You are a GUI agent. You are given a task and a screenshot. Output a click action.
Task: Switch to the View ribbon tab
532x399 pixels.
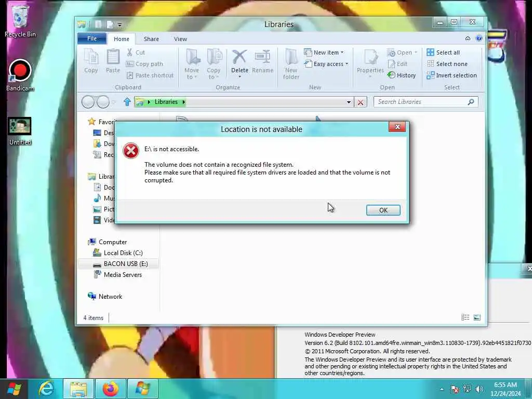click(180, 39)
